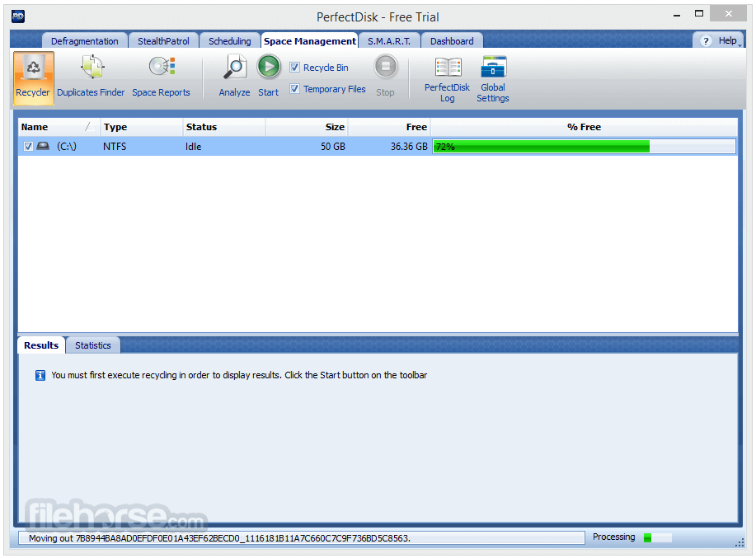Sort by the Type column header
Image resolution: width=756 pixels, height=558 pixels.
point(141,127)
